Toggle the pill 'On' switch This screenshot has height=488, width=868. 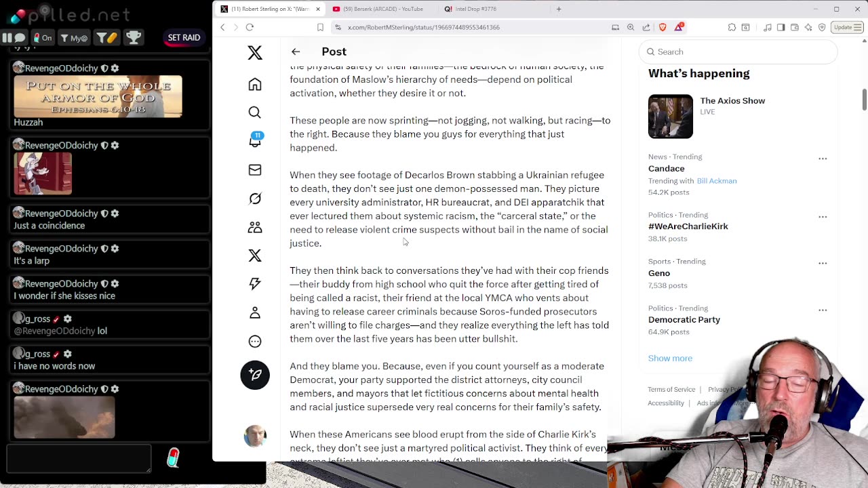[x=43, y=38]
